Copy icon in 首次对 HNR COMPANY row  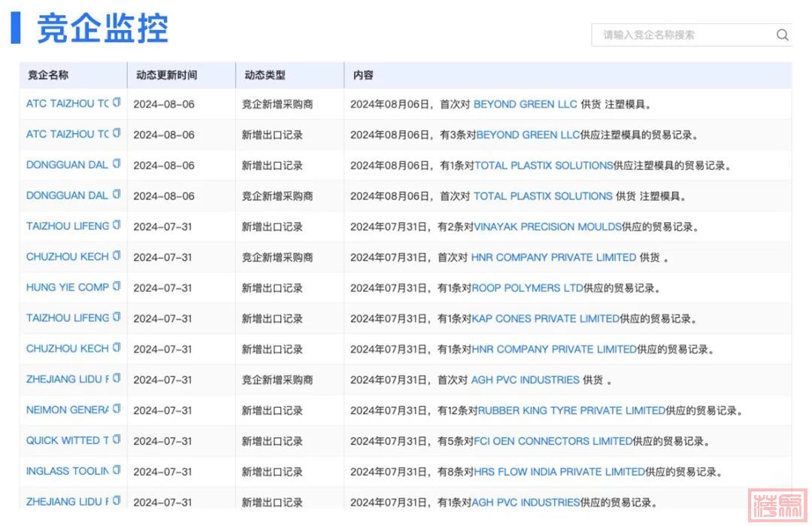(117, 255)
